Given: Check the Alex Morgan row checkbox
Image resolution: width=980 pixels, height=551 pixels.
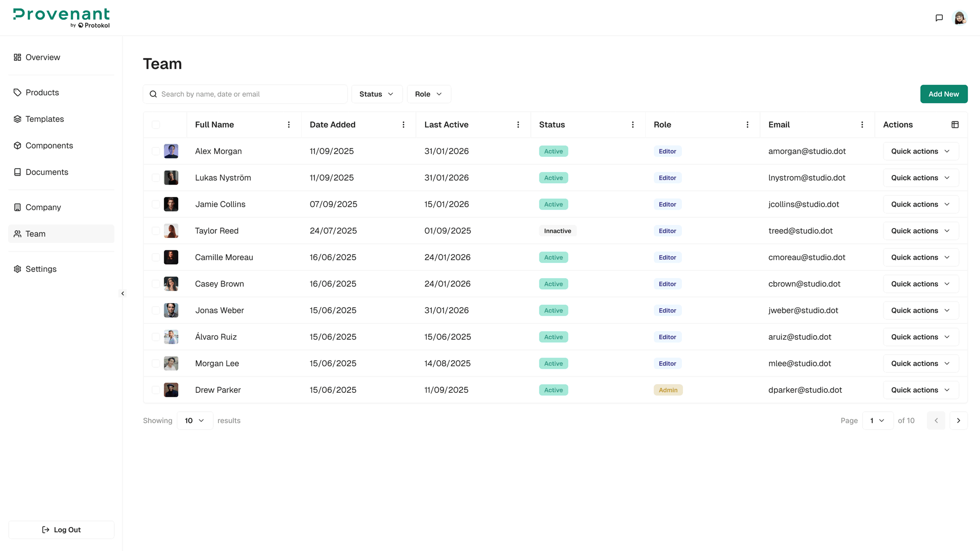Looking at the screenshot, I should (156, 151).
